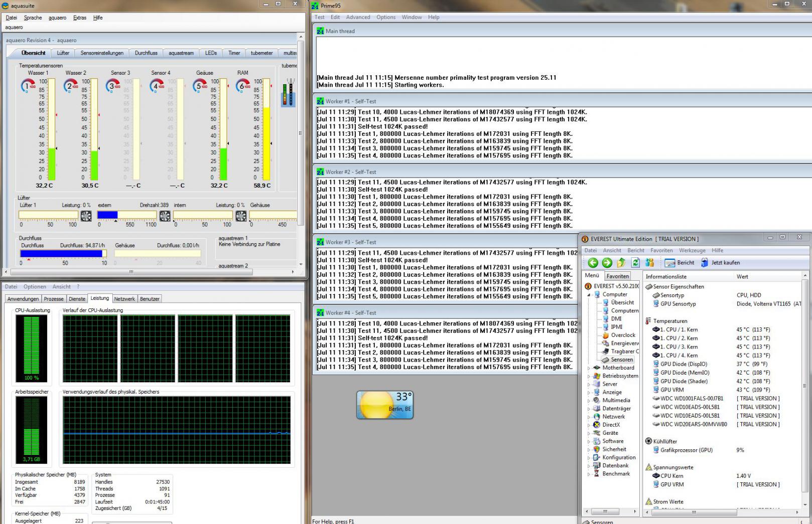The width and height of the screenshot is (812, 524).
Task: Open the Advanced menu in Prime95
Action: coord(358,17)
